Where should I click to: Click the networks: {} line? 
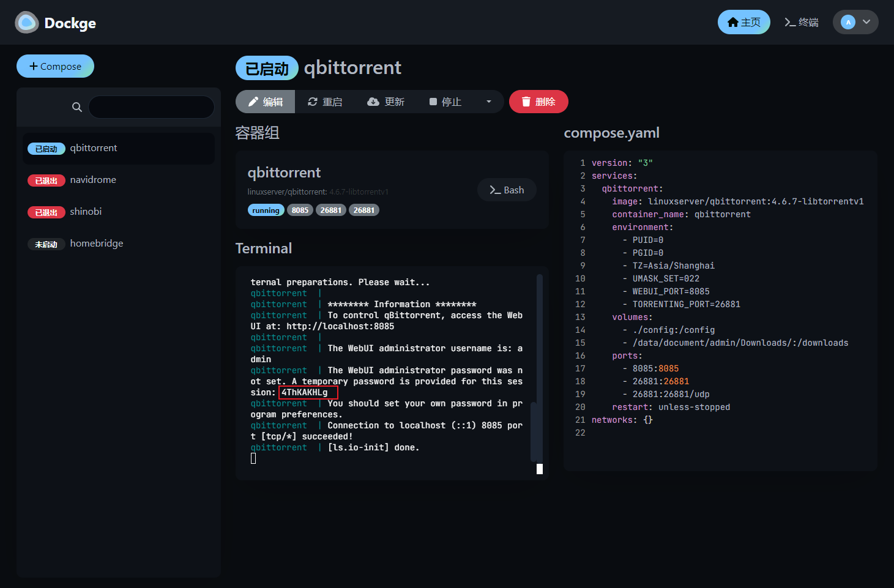(622, 420)
